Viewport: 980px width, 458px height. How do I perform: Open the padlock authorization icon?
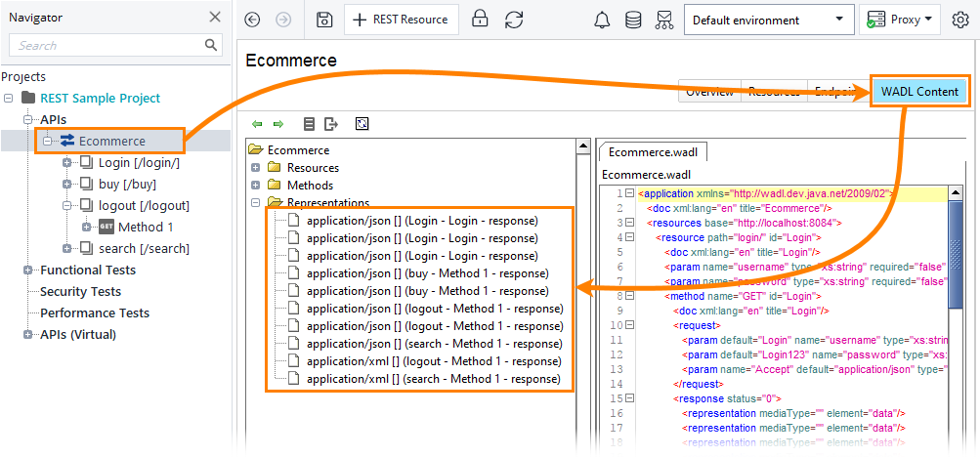click(480, 20)
